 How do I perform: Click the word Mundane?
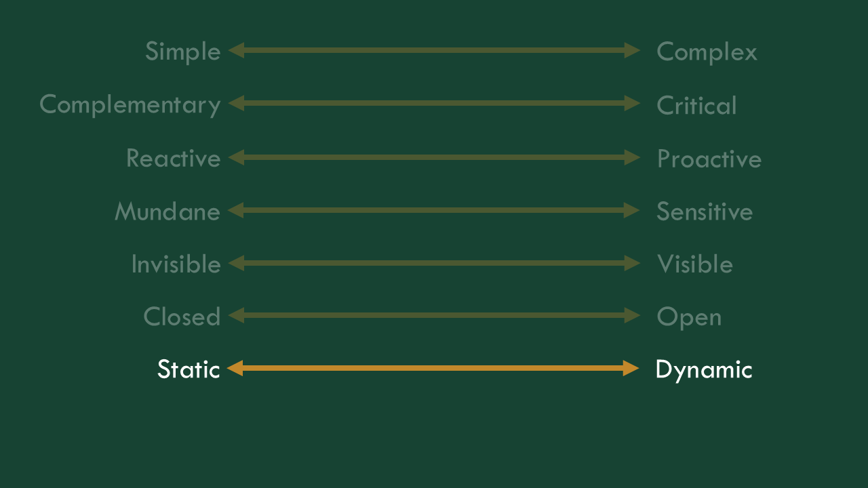pyautogui.click(x=167, y=211)
